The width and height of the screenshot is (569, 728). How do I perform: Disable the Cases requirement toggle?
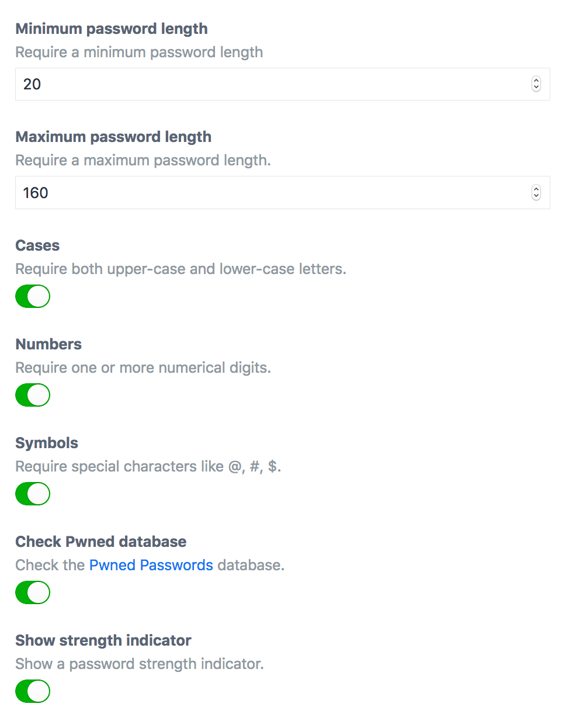click(33, 296)
